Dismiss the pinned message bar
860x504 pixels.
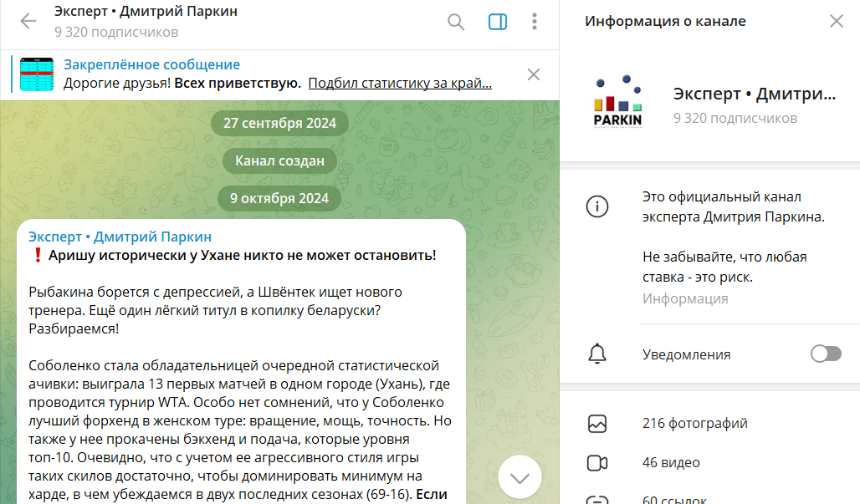click(x=534, y=74)
